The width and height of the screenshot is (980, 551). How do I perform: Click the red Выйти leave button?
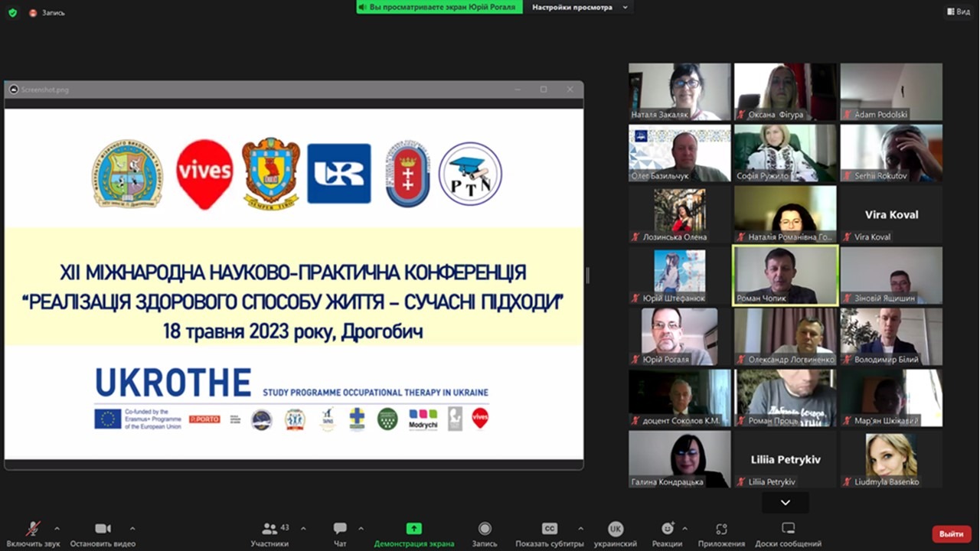pyautogui.click(x=951, y=533)
